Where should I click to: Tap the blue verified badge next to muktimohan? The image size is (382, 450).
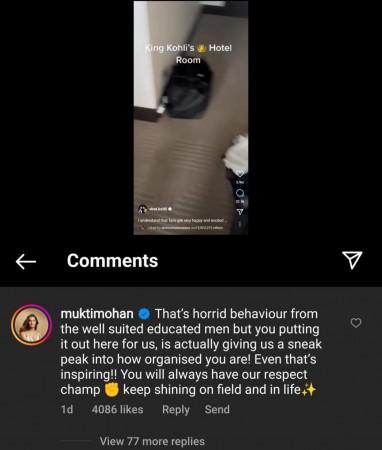[144, 314]
